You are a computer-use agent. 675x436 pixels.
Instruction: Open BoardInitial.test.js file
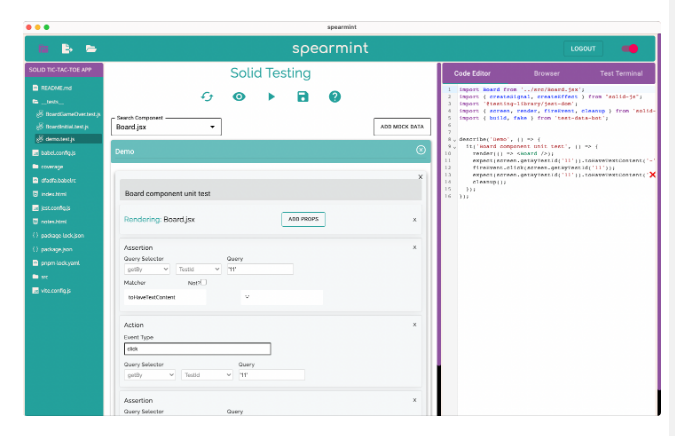tap(63, 127)
